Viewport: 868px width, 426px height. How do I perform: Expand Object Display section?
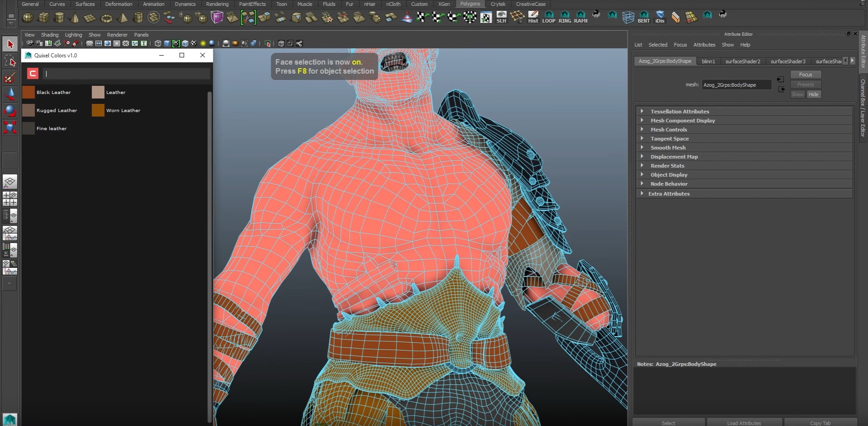(744, 174)
